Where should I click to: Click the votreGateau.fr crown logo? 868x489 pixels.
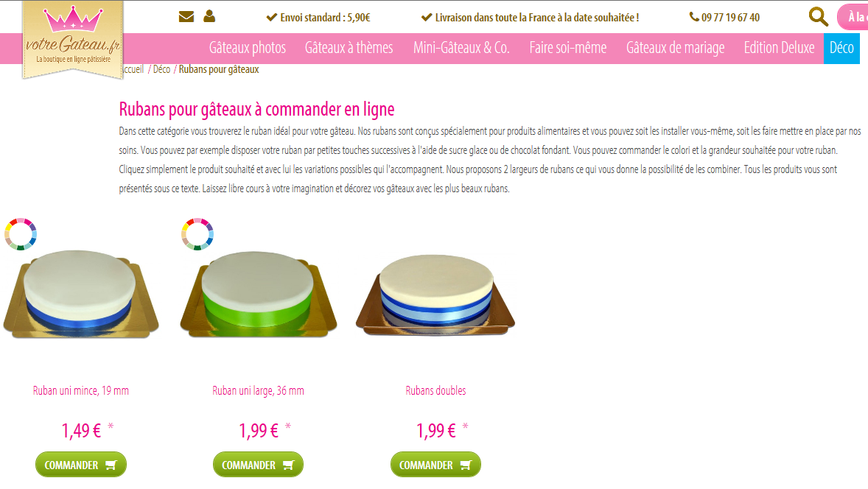73,39
